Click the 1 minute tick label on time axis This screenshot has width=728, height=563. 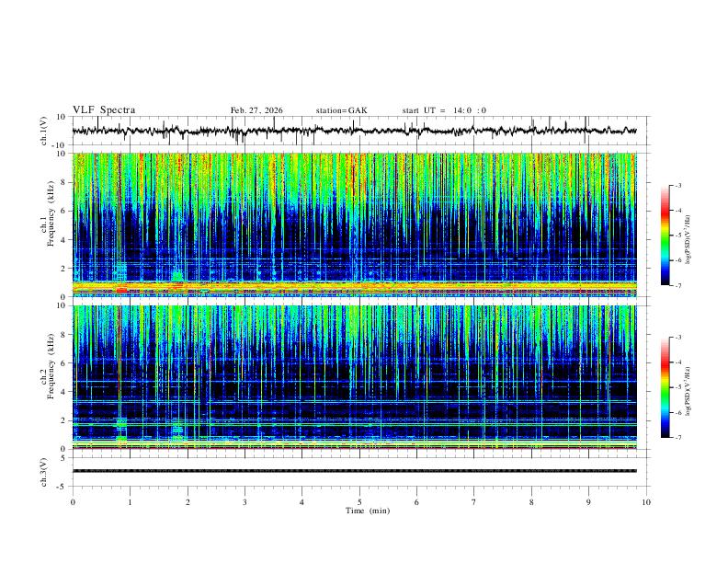(x=130, y=502)
